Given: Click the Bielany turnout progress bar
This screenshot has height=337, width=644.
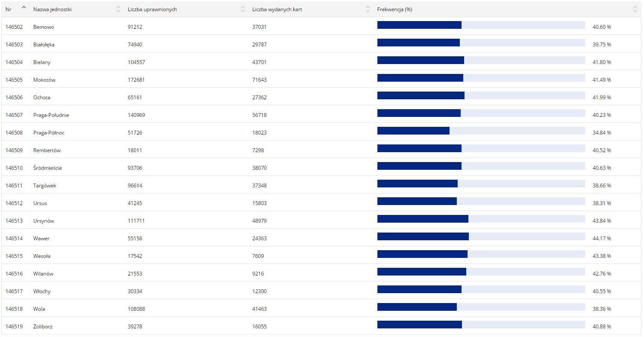Looking at the screenshot, I should [481, 60].
